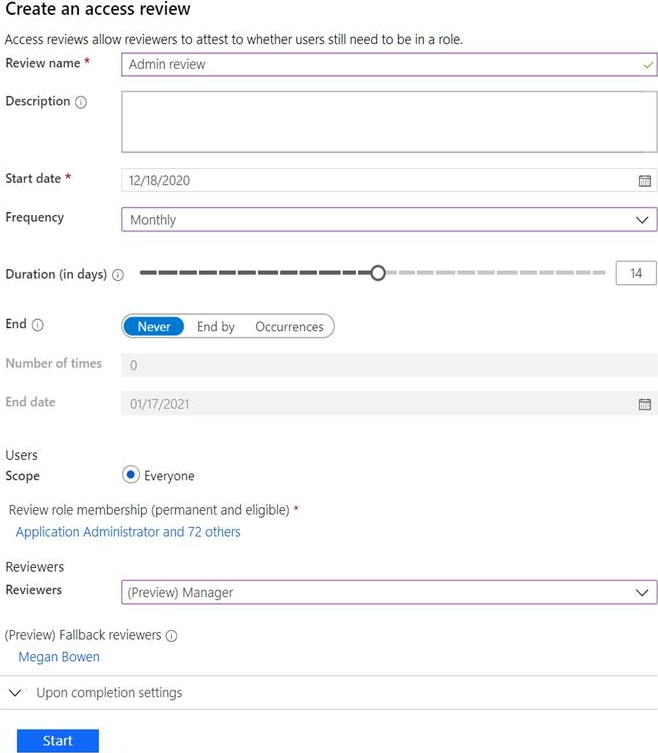This screenshot has width=658, height=753.
Task: Select the Everyone scope radio button
Action: tap(131, 476)
